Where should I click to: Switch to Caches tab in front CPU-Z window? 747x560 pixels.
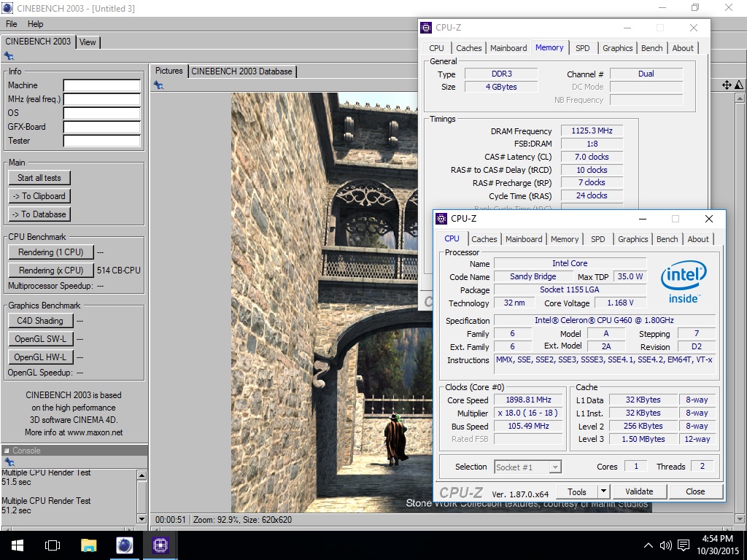484,239
